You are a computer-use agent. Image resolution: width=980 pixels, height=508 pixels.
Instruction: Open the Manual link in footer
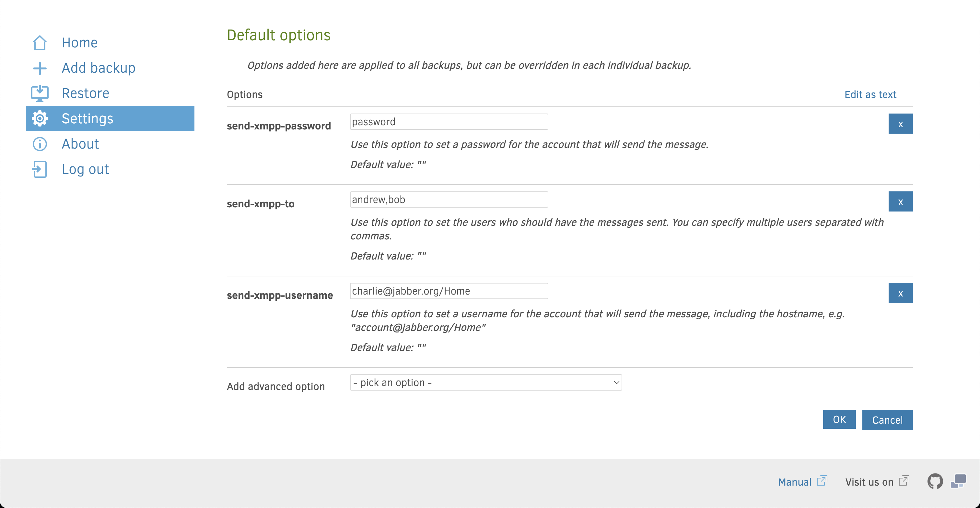point(794,482)
